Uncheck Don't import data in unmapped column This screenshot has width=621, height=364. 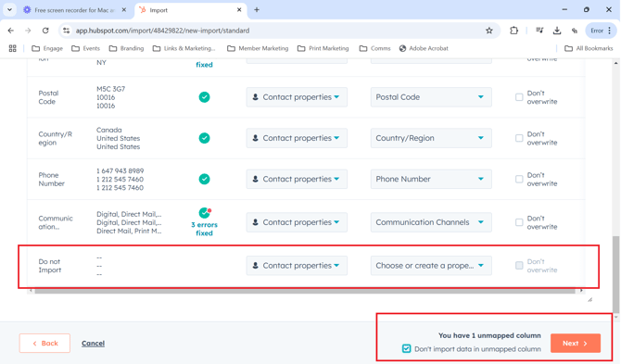click(406, 348)
